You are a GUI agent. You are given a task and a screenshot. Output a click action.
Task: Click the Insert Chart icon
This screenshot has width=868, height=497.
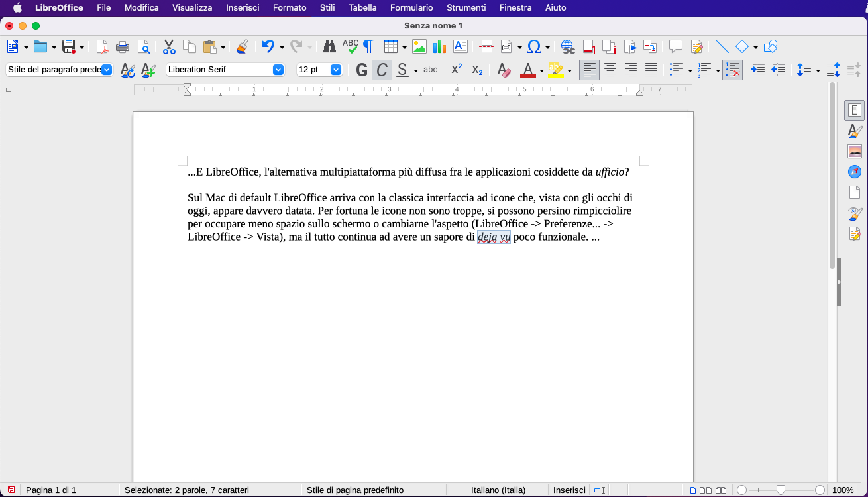(x=439, y=46)
